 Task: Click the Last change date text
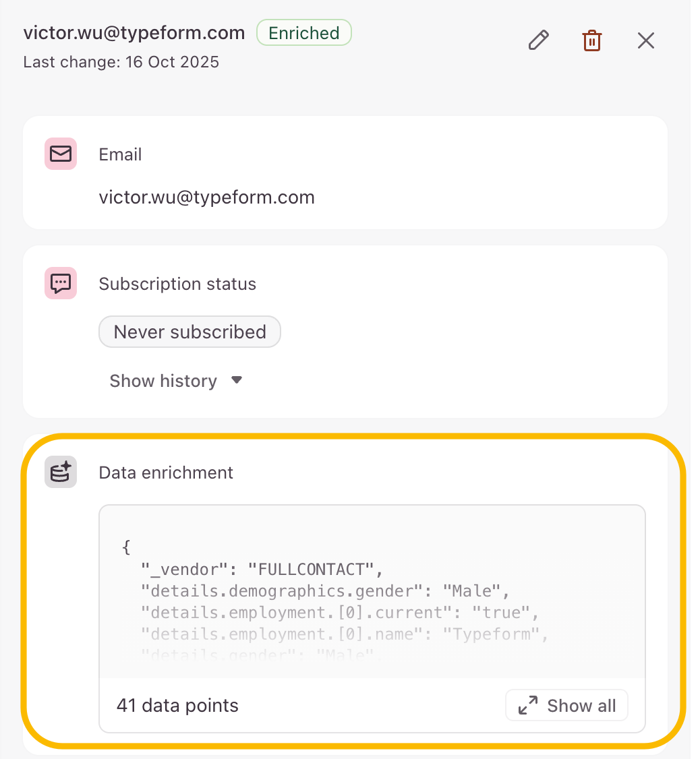point(121,62)
